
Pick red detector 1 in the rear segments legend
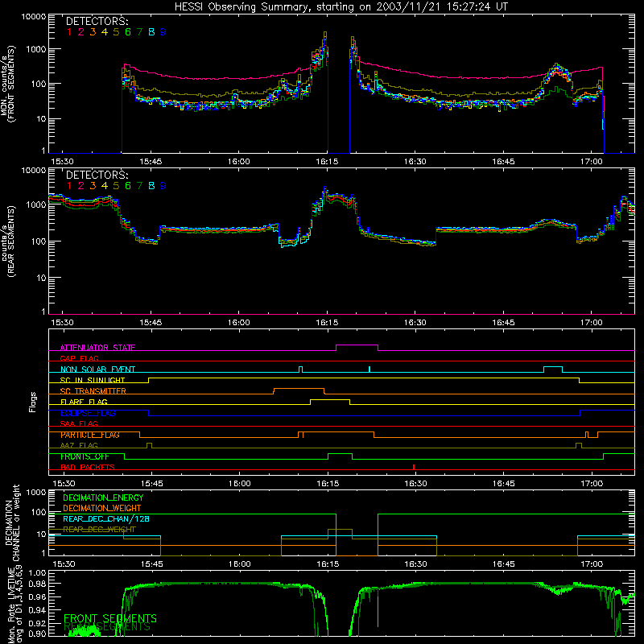(69, 186)
